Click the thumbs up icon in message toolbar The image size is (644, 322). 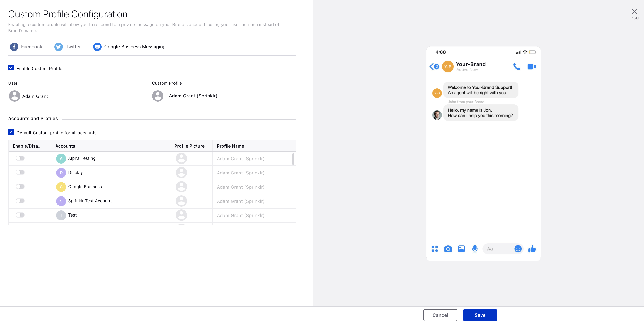532,248
